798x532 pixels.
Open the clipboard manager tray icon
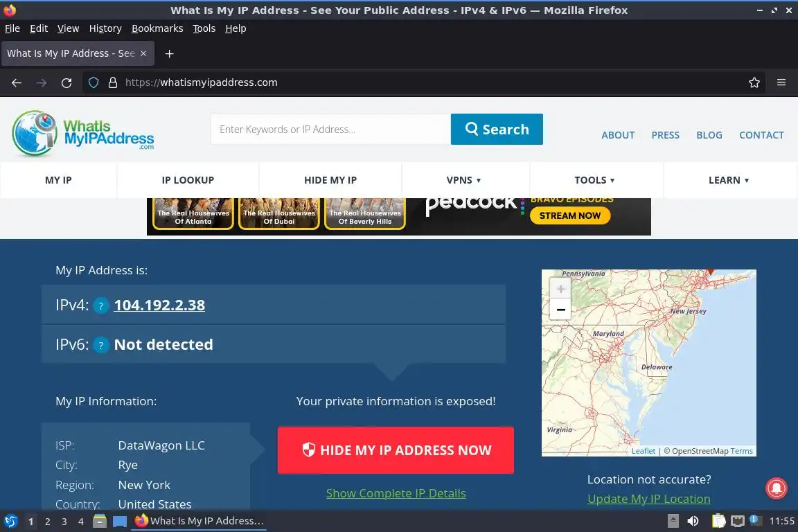click(718, 521)
